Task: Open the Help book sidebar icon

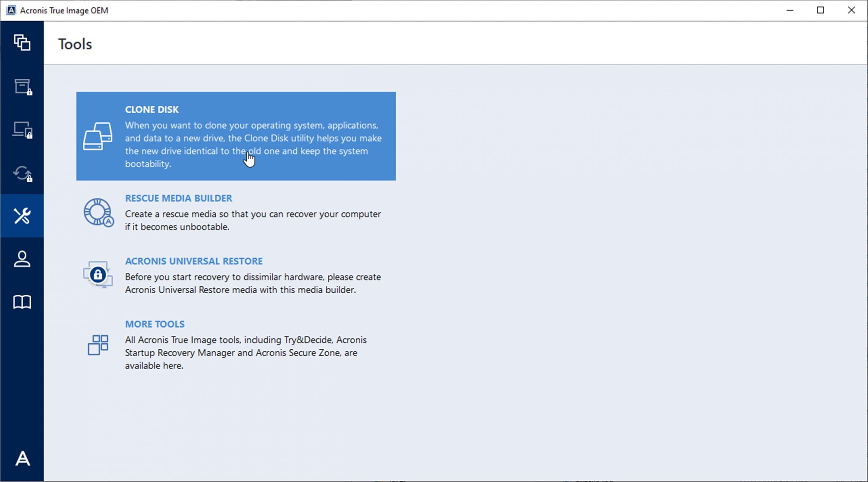Action: point(22,302)
